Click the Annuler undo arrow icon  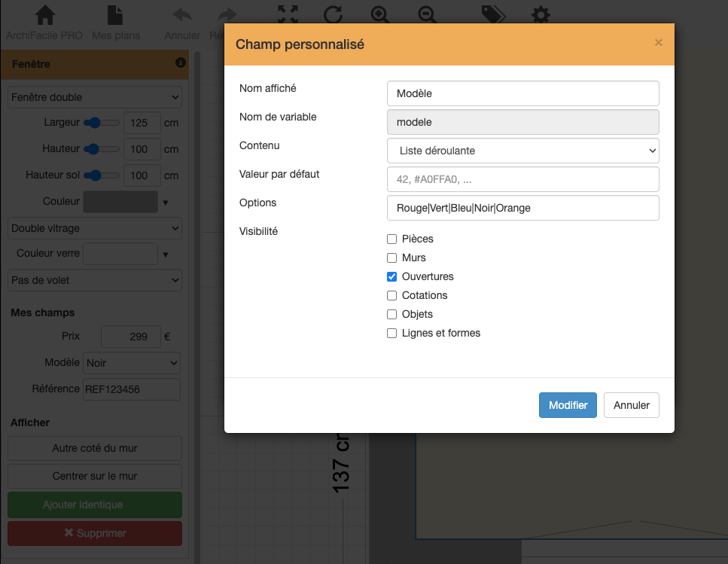[x=181, y=16]
